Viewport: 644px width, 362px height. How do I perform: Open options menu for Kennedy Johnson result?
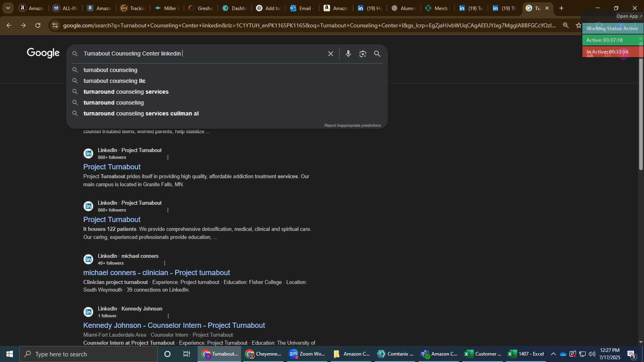tap(168, 316)
